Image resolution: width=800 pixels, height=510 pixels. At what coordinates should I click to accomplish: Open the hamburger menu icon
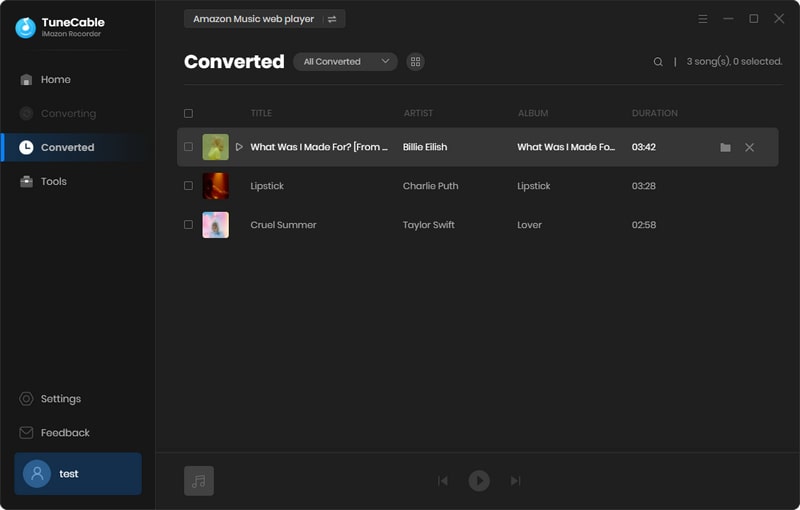(703, 19)
